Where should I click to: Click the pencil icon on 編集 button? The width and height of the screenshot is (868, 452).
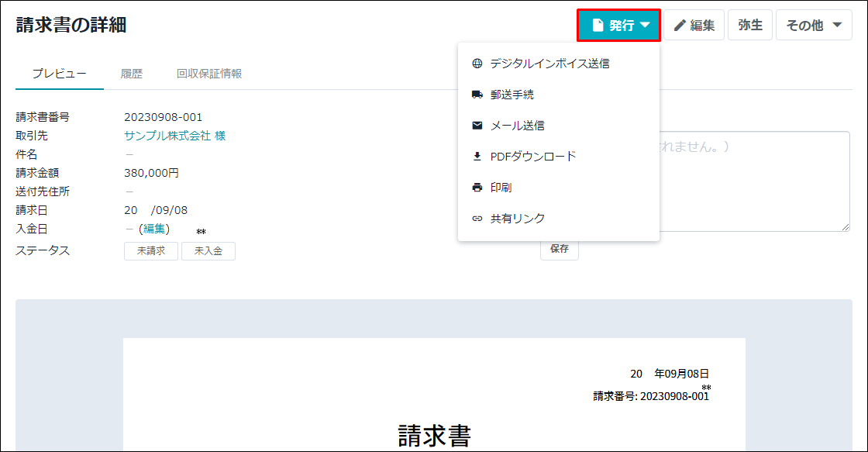[680, 26]
